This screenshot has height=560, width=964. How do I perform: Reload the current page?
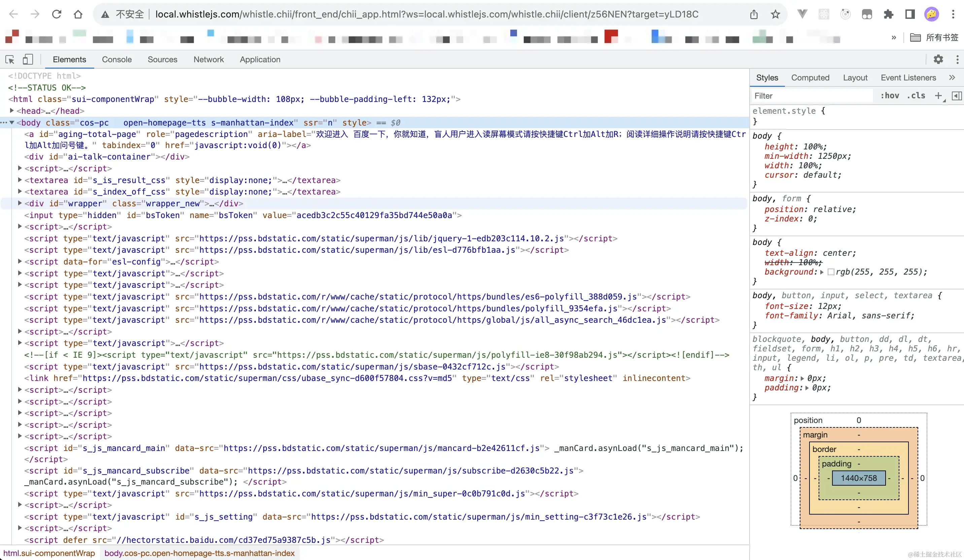pos(57,14)
